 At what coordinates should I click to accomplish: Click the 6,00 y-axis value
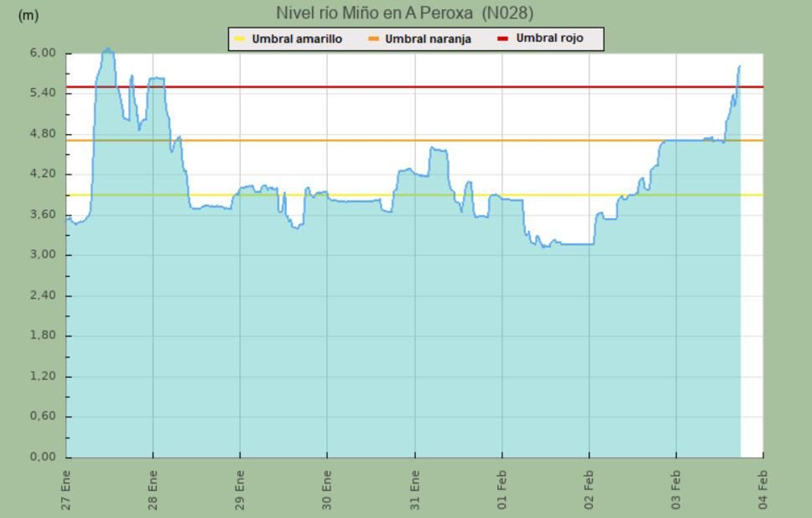[x=43, y=53]
